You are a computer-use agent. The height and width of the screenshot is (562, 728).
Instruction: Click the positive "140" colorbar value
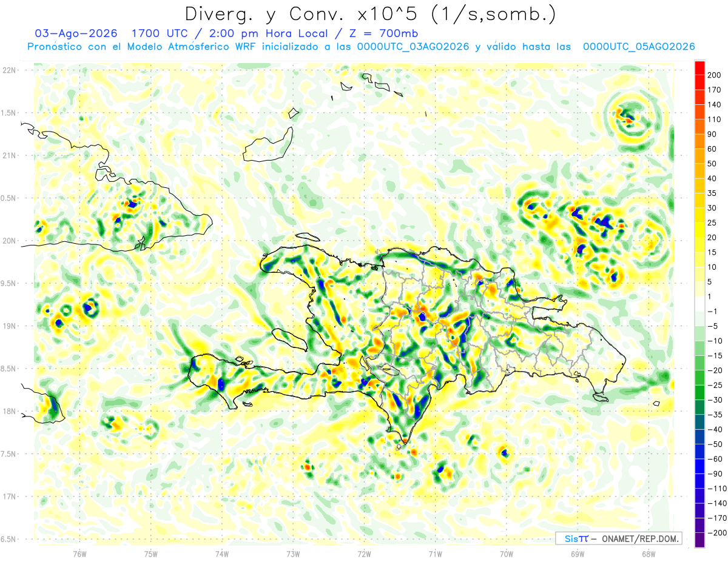pyautogui.click(x=715, y=105)
